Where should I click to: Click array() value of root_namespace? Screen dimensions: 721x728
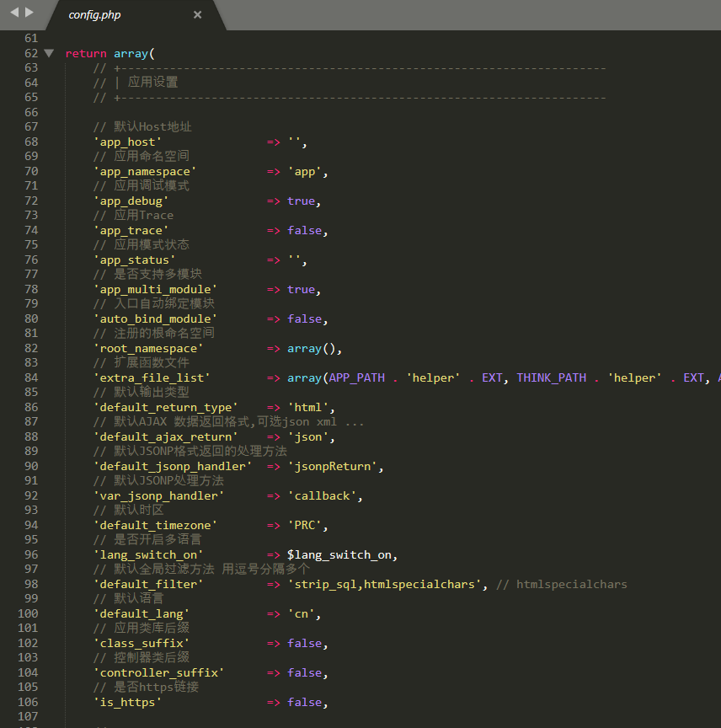[x=311, y=349]
